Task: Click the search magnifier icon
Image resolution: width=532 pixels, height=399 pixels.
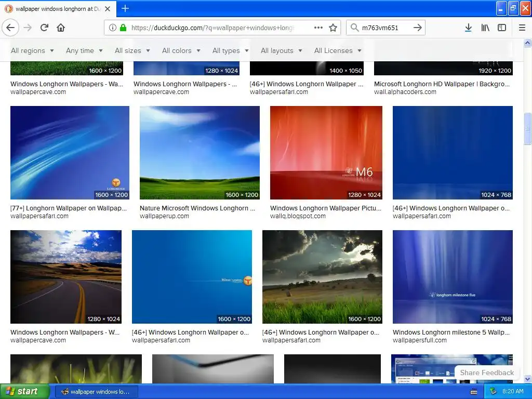Action: click(x=354, y=28)
